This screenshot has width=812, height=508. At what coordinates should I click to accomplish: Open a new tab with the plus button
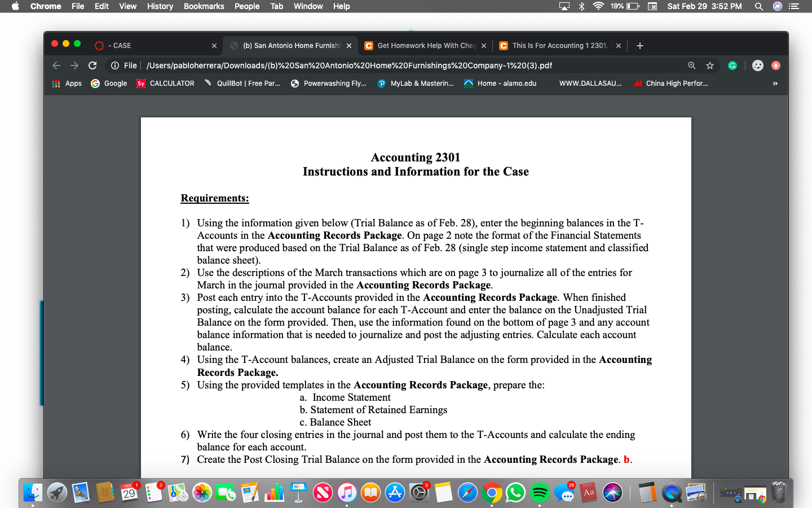(x=639, y=45)
